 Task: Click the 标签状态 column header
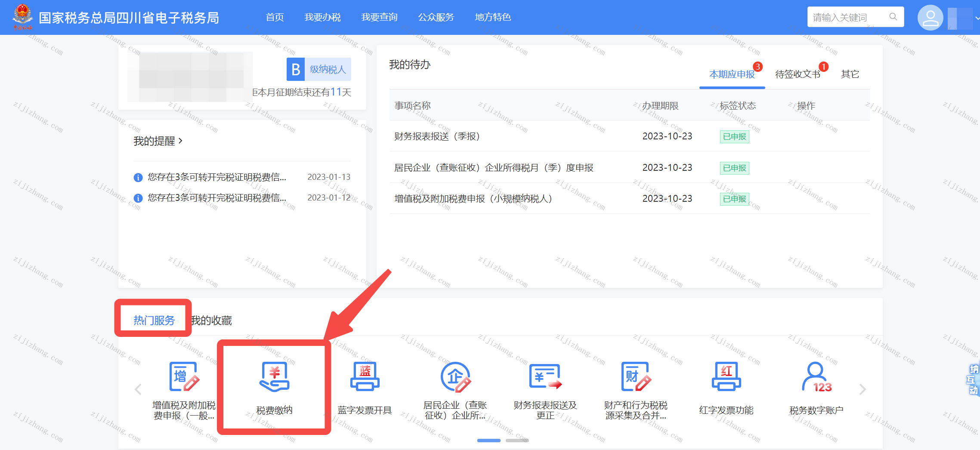[738, 106]
